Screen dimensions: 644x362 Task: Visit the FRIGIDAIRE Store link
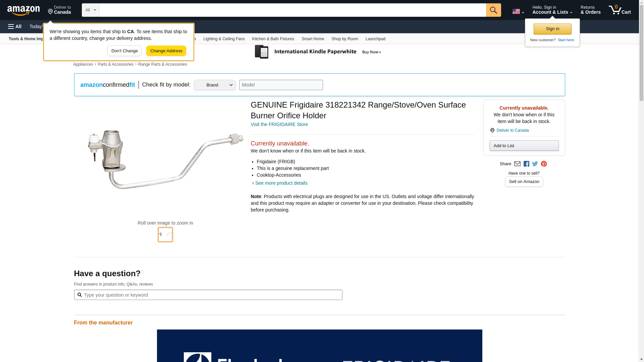(279, 124)
